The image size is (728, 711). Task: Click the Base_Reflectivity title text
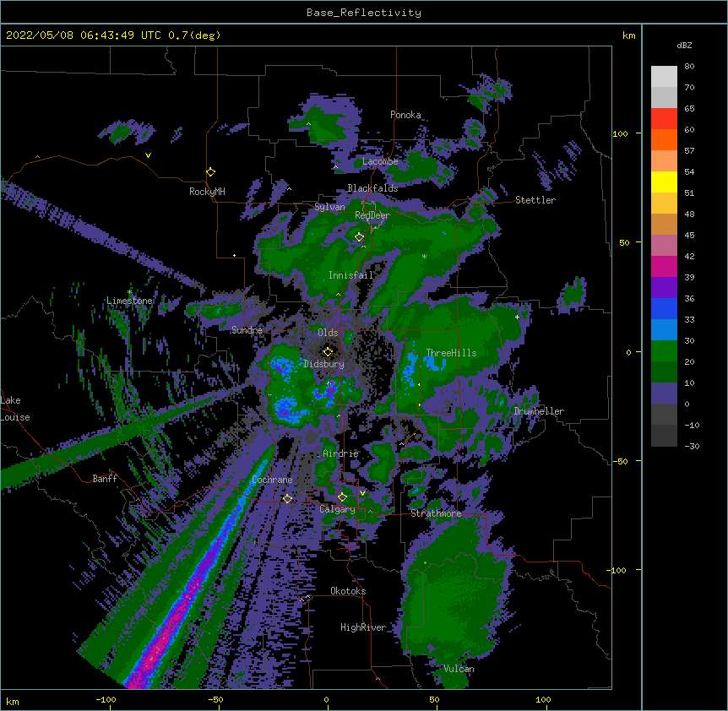[x=364, y=13]
